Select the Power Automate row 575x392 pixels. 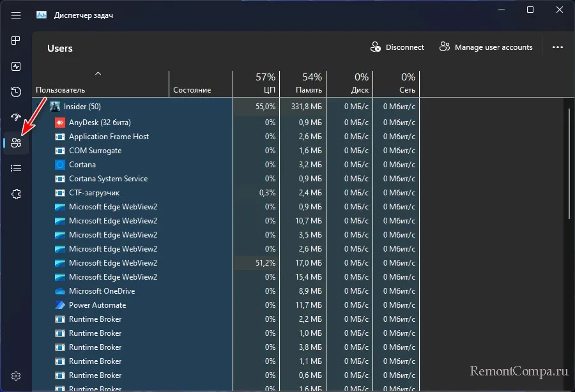pyautogui.click(x=226, y=305)
